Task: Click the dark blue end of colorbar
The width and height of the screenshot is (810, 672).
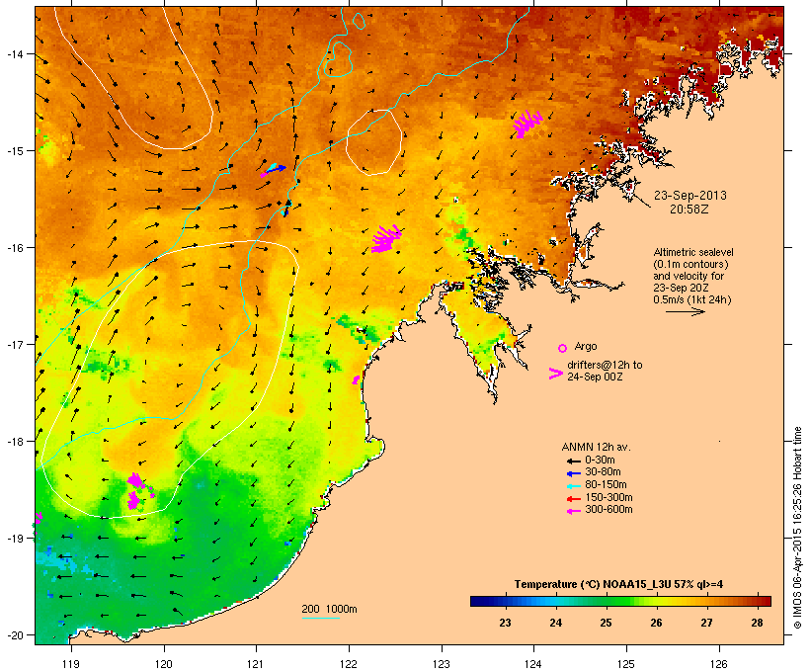Action: (x=480, y=601)
